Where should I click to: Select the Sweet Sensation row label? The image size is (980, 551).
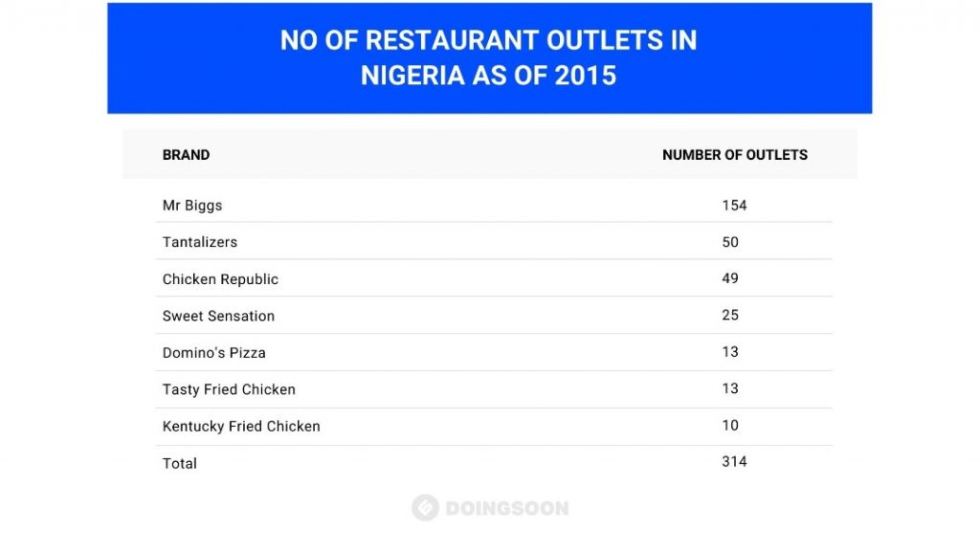pos(218,316)
